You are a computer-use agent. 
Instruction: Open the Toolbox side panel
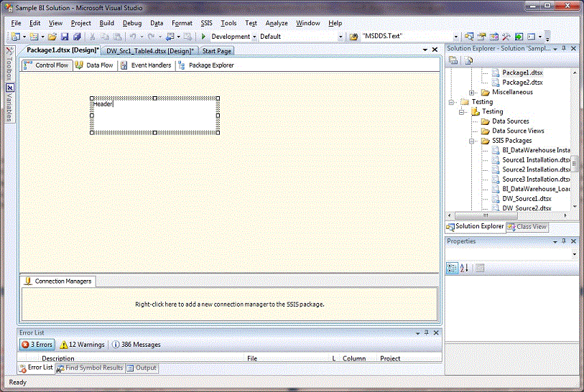tap(9, 65)
